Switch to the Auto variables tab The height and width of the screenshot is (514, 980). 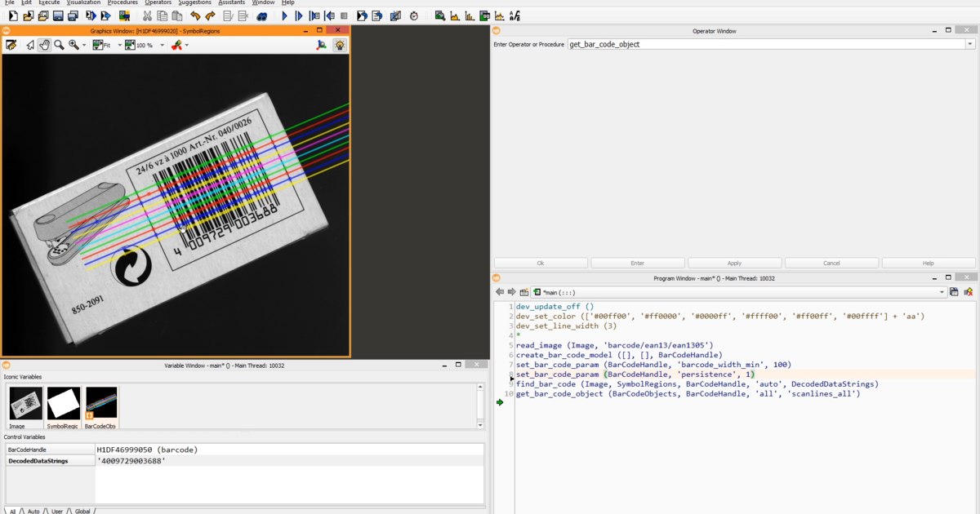[x=33, y=511]
